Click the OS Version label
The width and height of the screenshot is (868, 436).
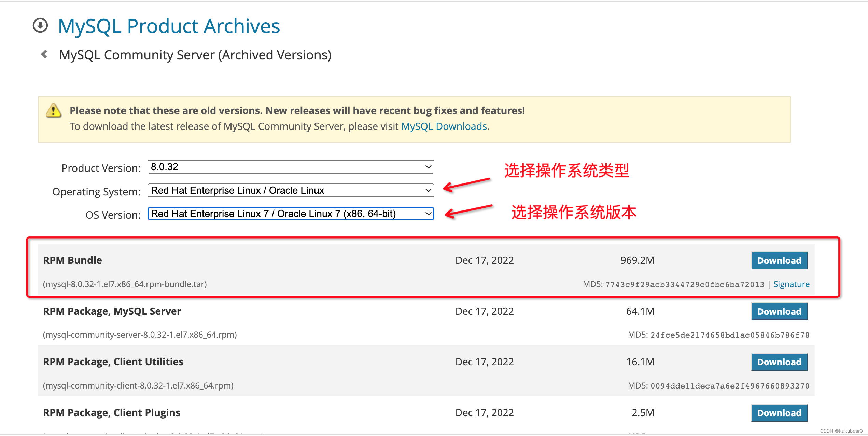point(113,215)
